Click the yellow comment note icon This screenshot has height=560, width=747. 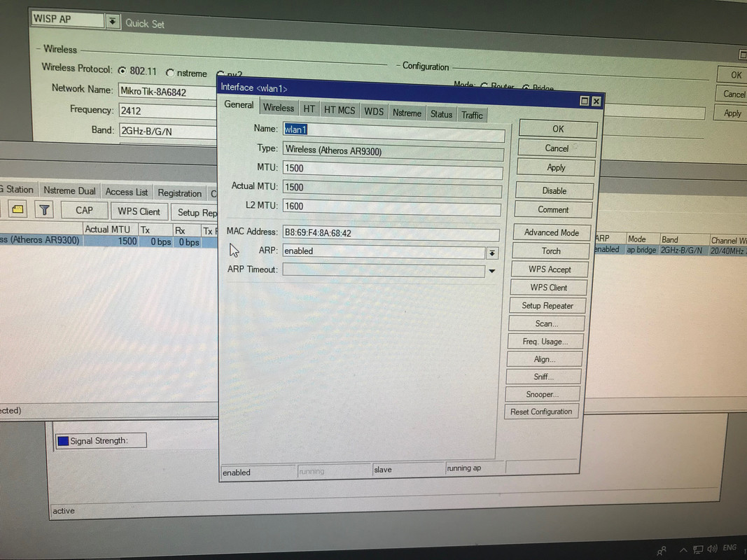pos(18,209)
